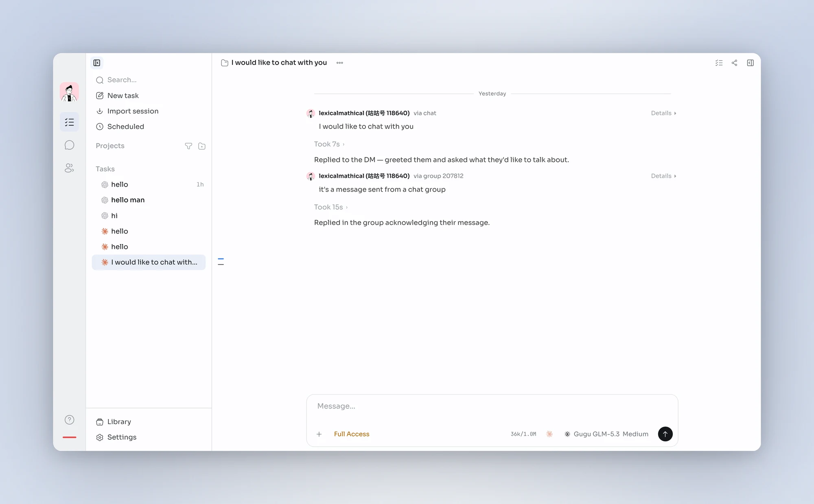Expand the 'Took 7s' step details
Image resolution: width=814 pixels, height=504 pixels.
pos(329,144)
